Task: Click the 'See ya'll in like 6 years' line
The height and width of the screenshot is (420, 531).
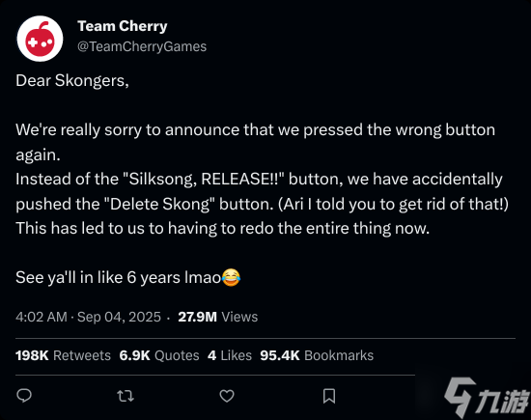Action: pos(128,277)
